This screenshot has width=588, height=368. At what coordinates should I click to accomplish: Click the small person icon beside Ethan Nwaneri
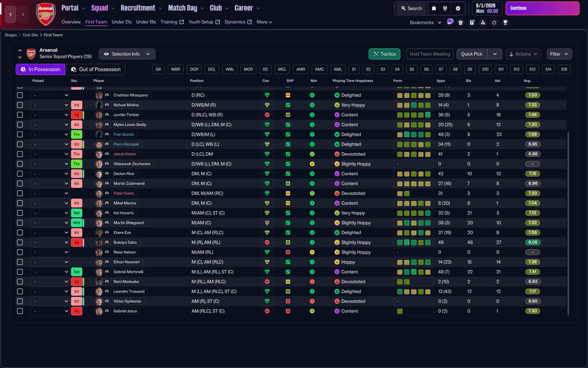(x=107, y=262)
